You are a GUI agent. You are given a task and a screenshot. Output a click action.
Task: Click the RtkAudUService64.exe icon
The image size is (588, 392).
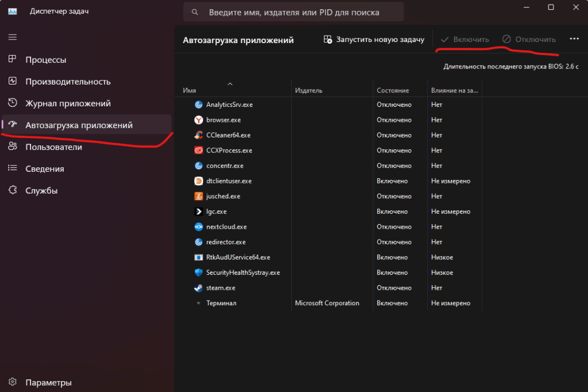198,258
